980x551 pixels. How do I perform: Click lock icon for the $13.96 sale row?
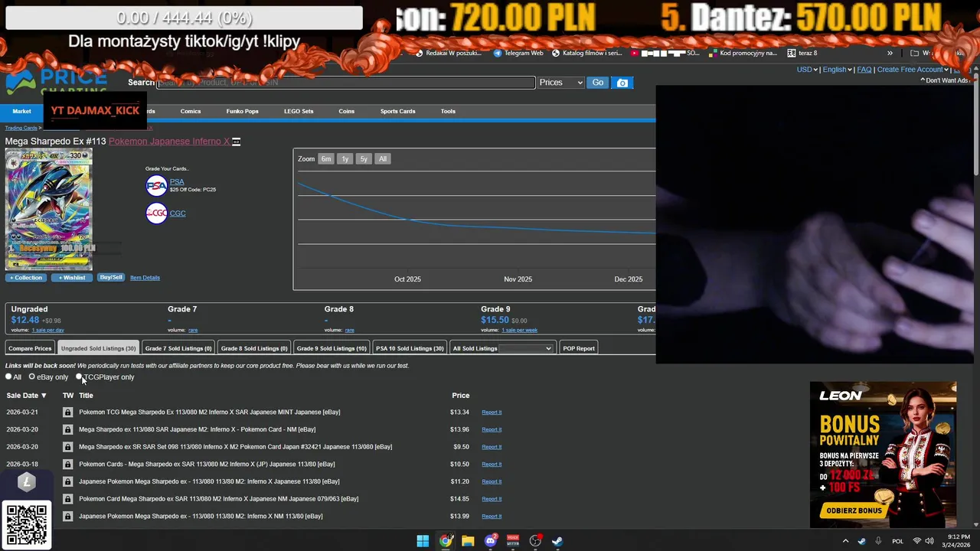click(x=67, y=429)
